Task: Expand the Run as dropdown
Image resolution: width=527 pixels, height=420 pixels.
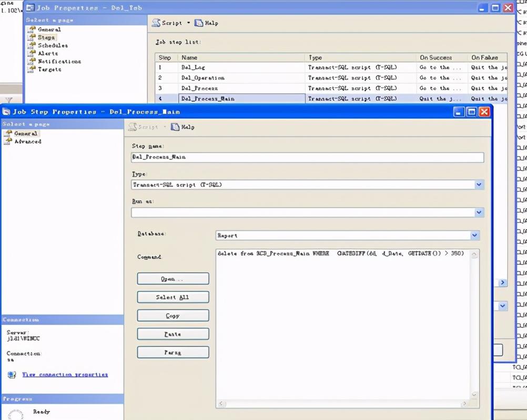Action: [479, 212]
